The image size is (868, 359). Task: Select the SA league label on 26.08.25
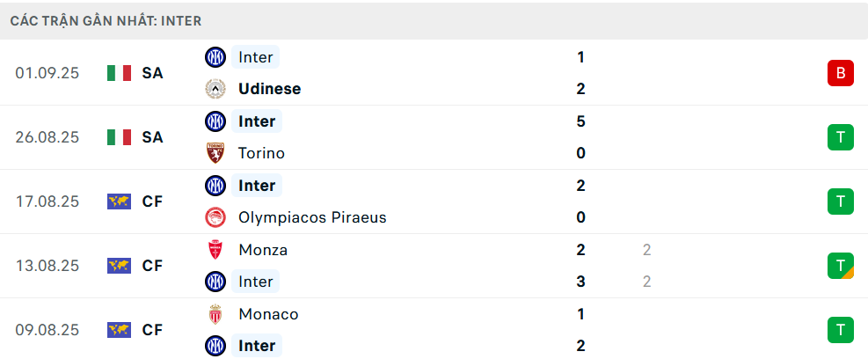152,137
